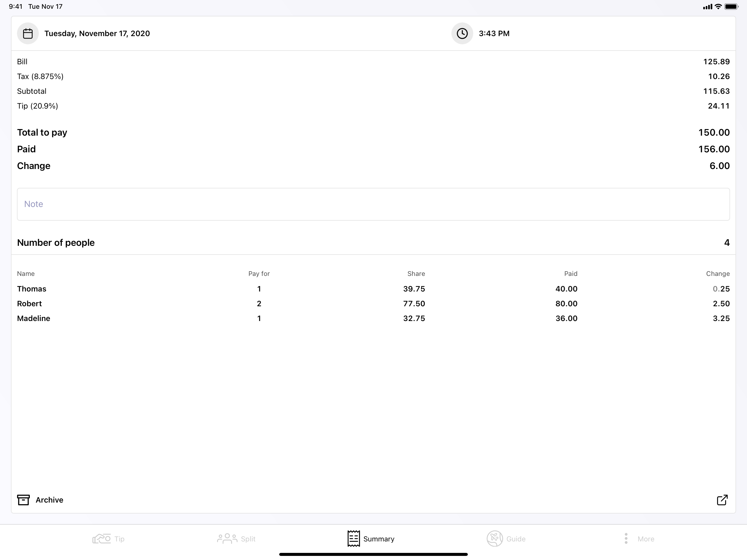This screenshot has width=747, height=560.
Task: Click the Total to pay amount
Action: 713,132
